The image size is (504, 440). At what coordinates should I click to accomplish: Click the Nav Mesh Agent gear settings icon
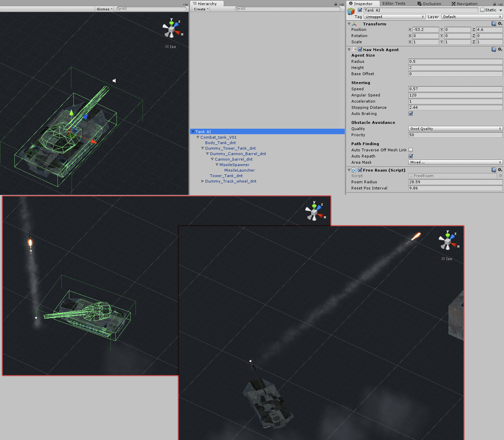pos(500,49)
